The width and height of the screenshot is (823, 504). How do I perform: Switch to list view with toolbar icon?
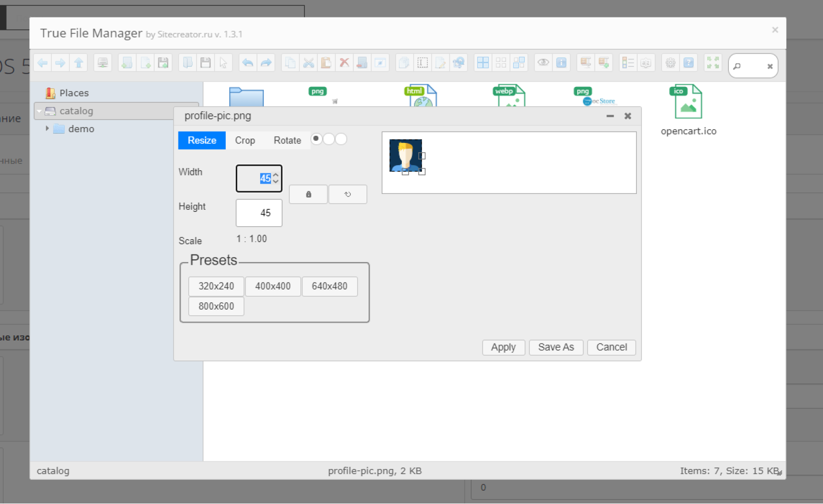[628, 63]
